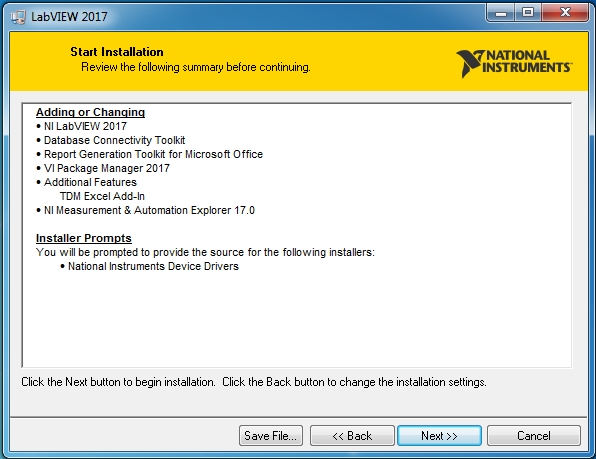Click the 'NI LabVIEW 2017' list entry
The image size is (596, 459).
pyautogui.click(x=85, y=126)
